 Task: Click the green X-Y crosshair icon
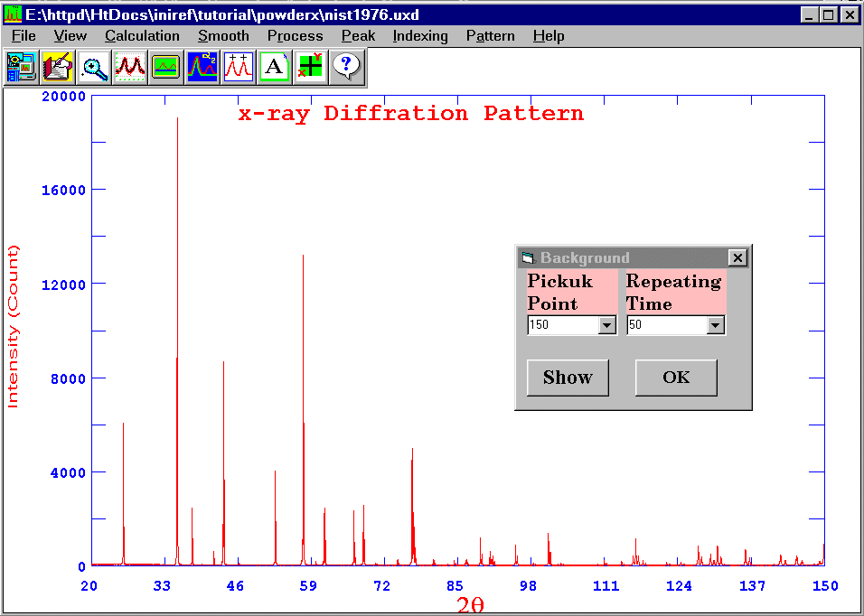[310, 67]
